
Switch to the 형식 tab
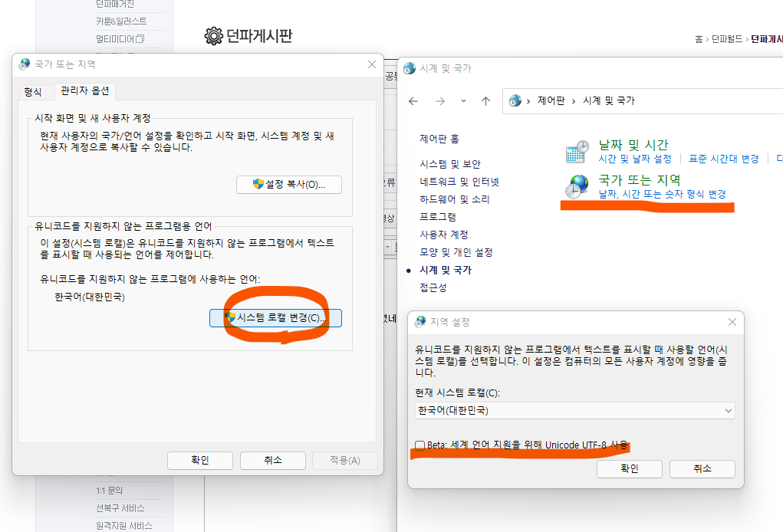[x=33, y=91]
